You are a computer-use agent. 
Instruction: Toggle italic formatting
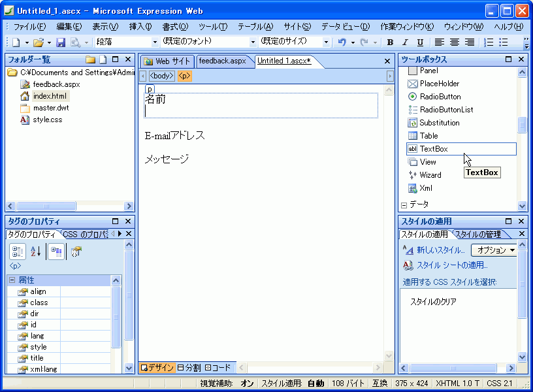point(405,42)
